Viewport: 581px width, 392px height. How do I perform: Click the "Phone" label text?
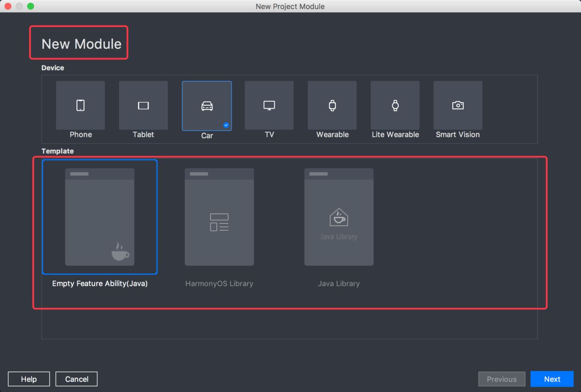point(81,134)
